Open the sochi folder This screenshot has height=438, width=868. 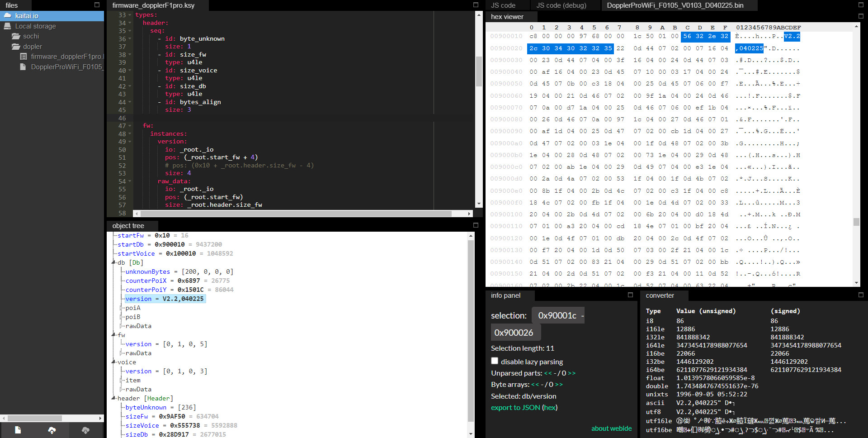coord(31,36)
